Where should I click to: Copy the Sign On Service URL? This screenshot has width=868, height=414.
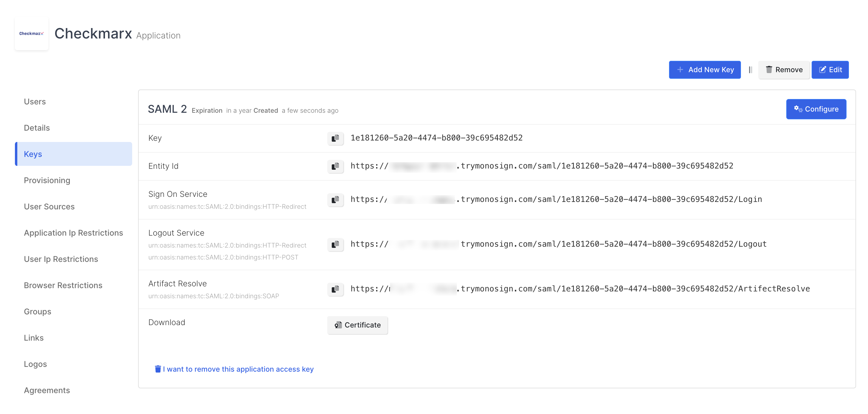click(x=335, y=200)
